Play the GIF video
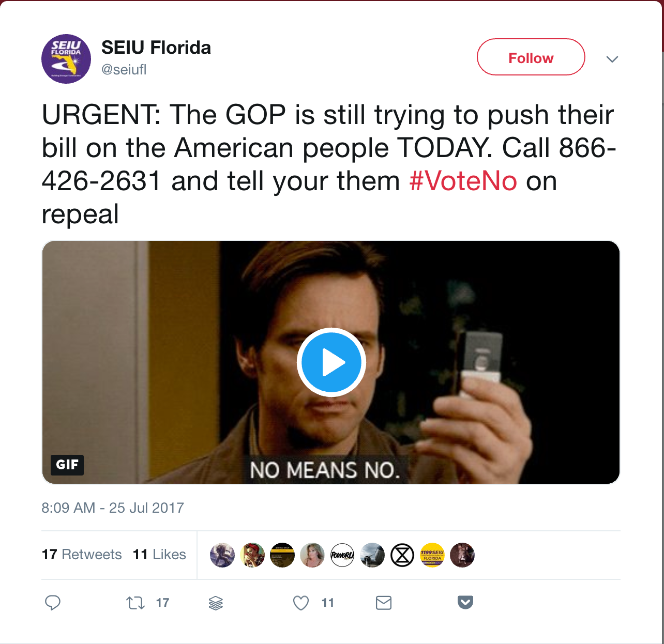The width and height of the screenshot is (664, 644). (x=331, y=362)
